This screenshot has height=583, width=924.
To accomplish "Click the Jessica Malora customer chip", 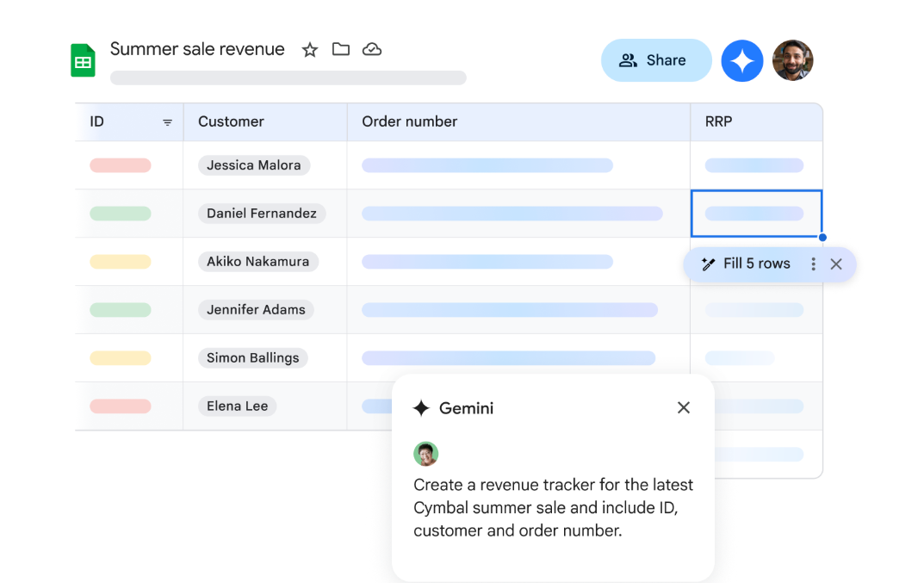I will click(x=254, y=165).
